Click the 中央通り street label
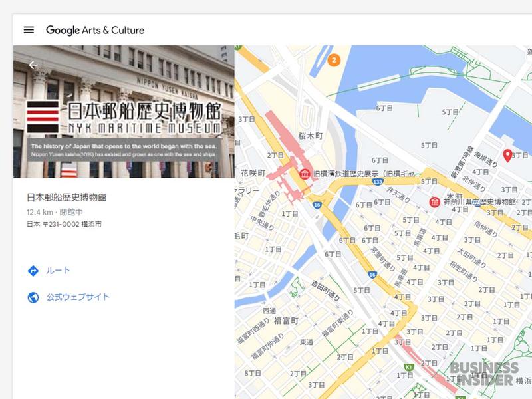 (x=262, y=223)
